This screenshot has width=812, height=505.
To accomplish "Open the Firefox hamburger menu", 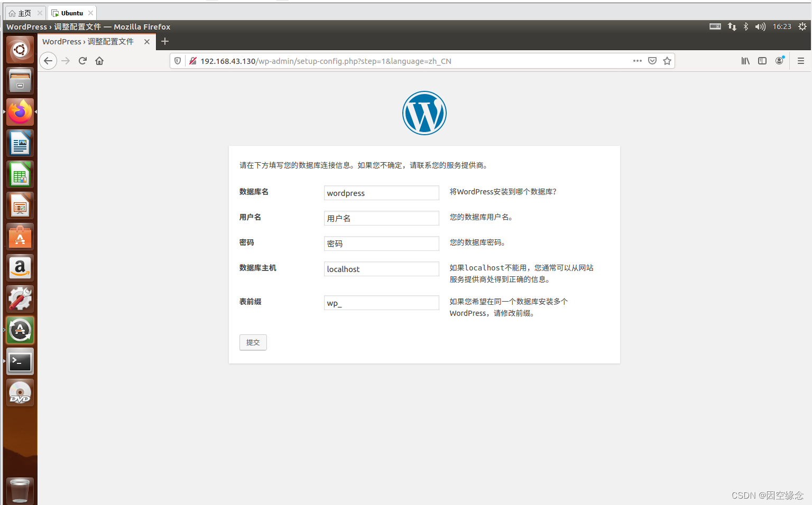I will (x=801, y=61).
